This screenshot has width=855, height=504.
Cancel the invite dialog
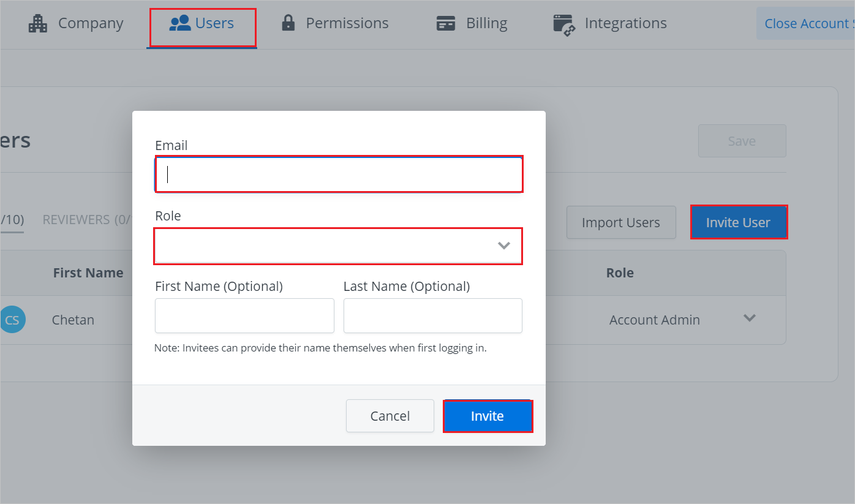pyautogui.click(x=390, y=416)
